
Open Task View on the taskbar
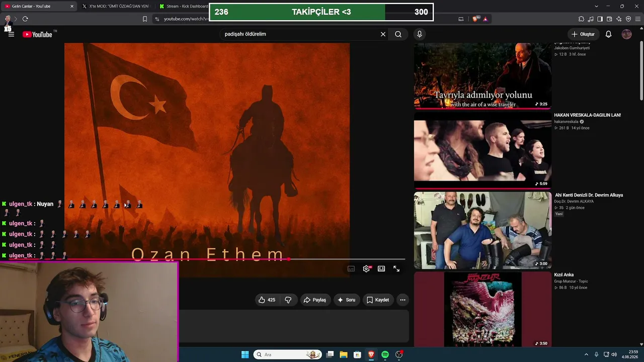(x=330, y=354)
